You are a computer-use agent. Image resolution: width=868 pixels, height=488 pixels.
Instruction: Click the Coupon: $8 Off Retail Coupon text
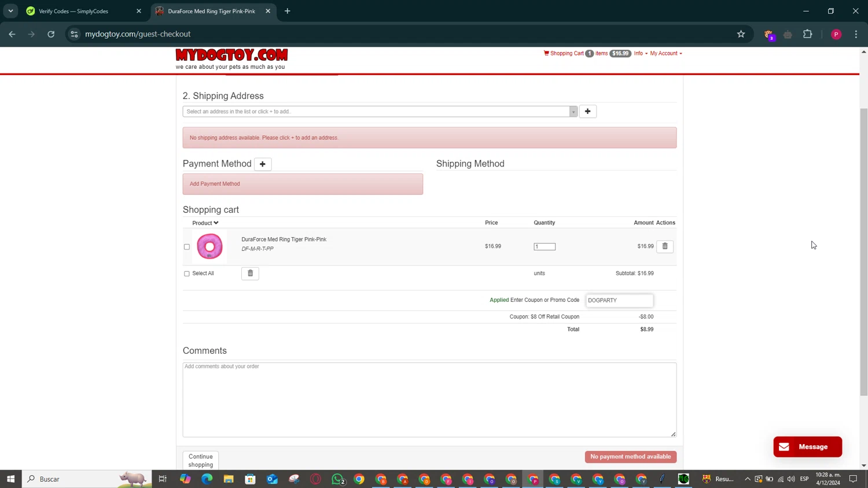(545, 317)
